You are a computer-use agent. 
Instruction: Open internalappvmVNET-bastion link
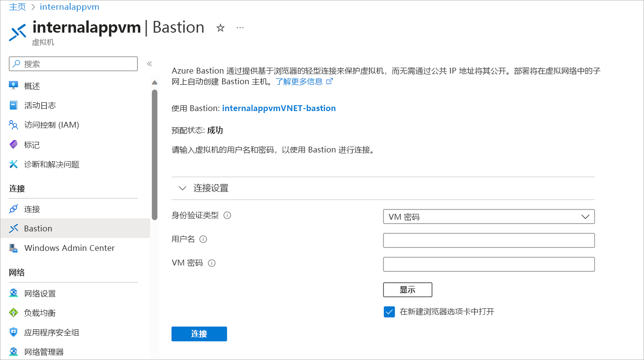tap(279, 108)
